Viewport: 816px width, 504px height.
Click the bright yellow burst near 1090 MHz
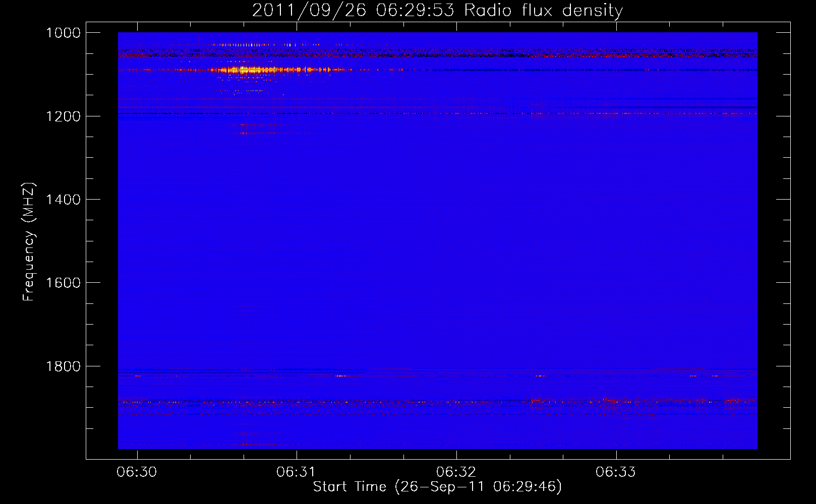(252, 70)
